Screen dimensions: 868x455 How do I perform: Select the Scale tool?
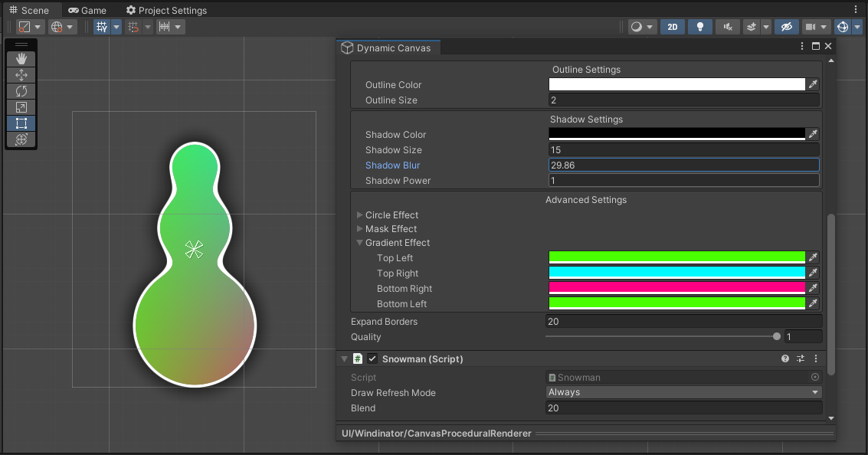tap(21, 106)
